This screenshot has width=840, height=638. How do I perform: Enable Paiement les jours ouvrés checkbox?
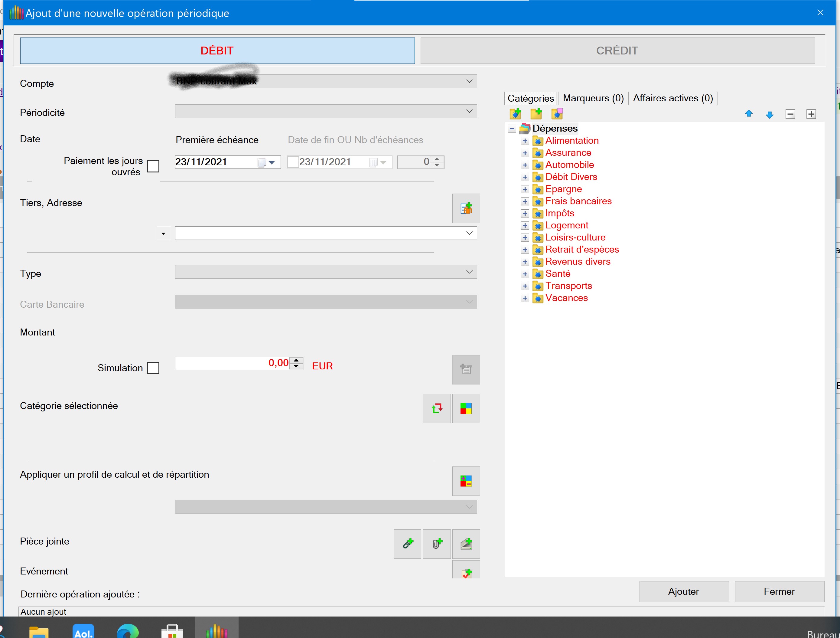[153, 166]
